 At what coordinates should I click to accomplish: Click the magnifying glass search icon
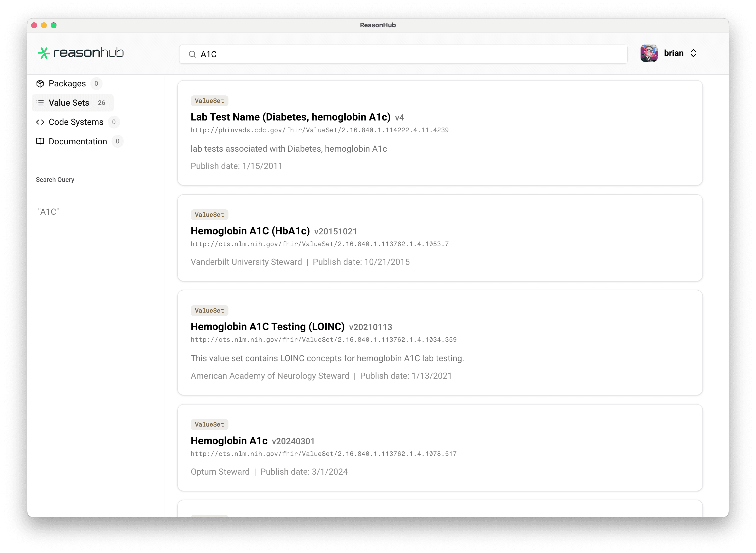click(x=192, y=54)
